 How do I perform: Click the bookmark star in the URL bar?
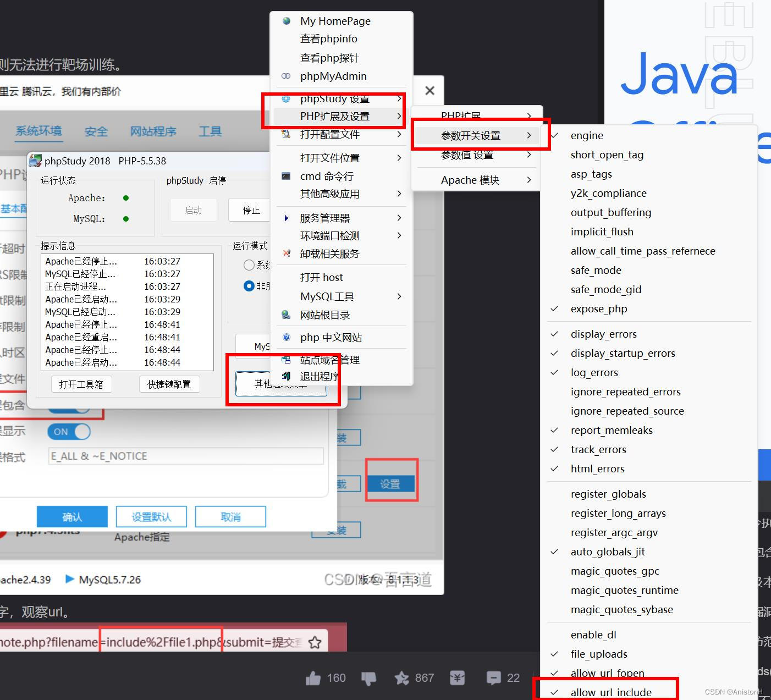pos(315,642)
